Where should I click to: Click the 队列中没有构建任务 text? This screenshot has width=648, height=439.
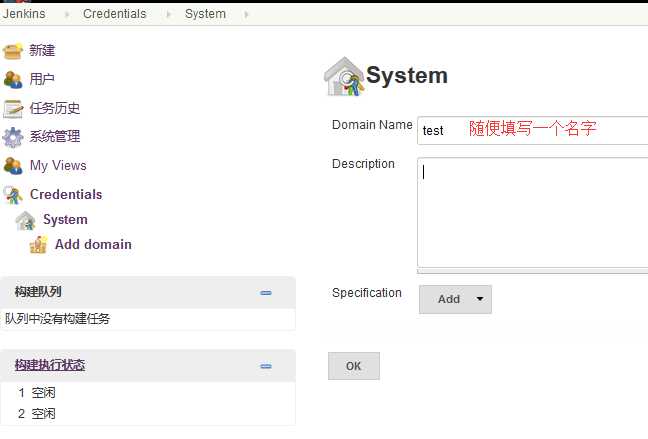57,319
